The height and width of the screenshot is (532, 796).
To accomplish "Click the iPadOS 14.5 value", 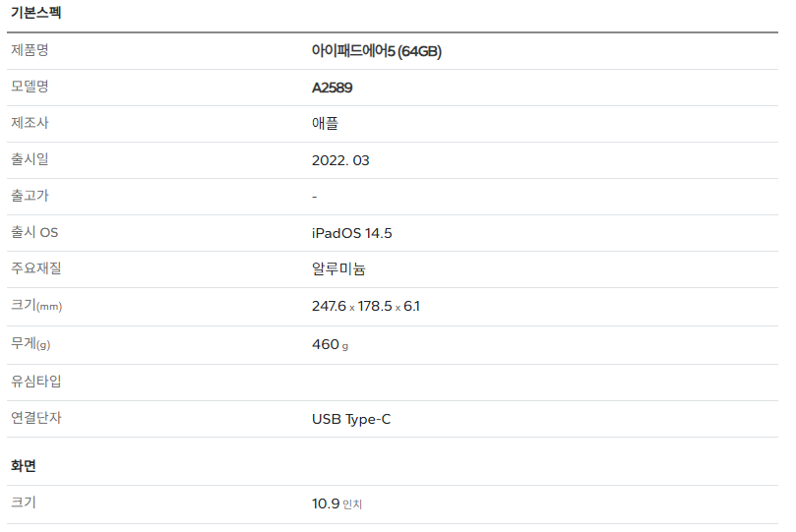I will [352, 233].
